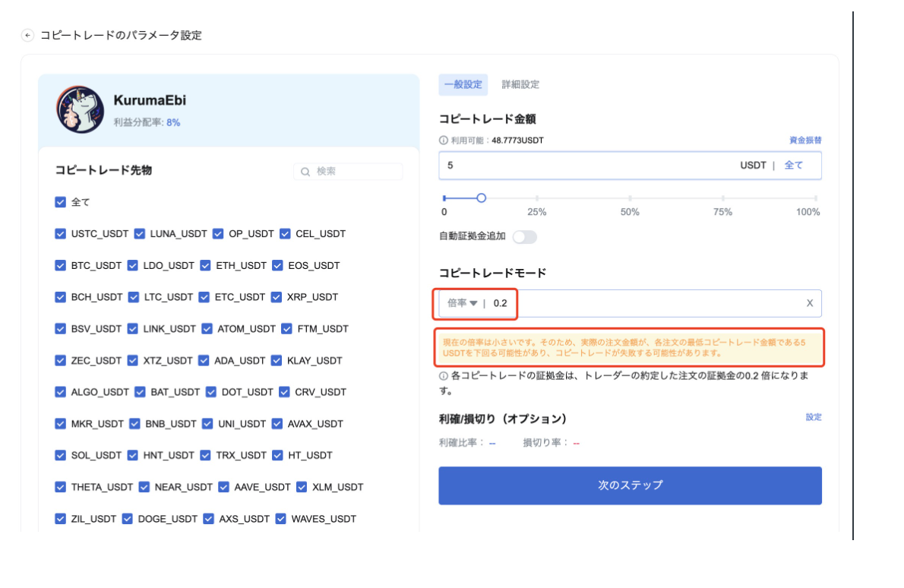
Task: Go back using the arrow icon
Action: coord(27,35)
